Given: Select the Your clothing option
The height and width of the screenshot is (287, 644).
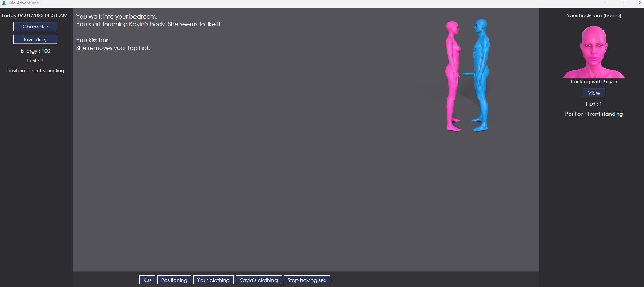Looking at the screenshot, I should (213, 280).
